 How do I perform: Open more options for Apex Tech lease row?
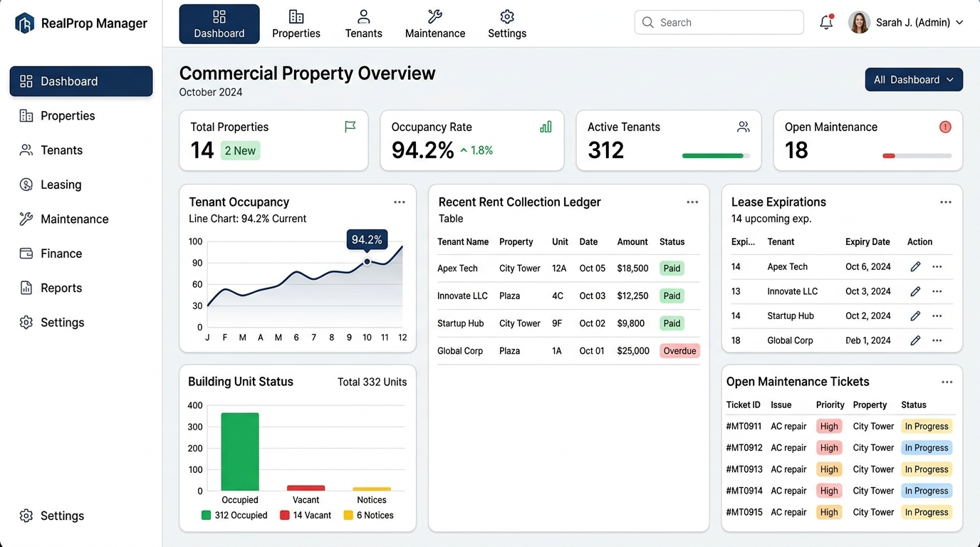click(937, 266)
